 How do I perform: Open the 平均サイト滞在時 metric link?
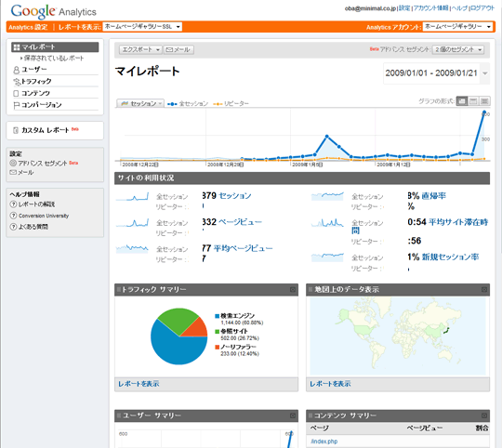pos(458,222)
